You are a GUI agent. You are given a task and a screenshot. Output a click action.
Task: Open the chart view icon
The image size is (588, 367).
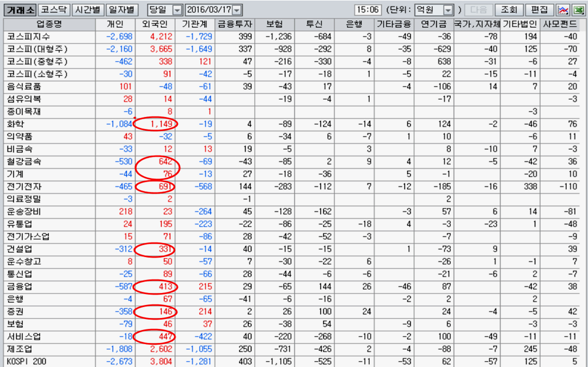click(x=563, y=10)
